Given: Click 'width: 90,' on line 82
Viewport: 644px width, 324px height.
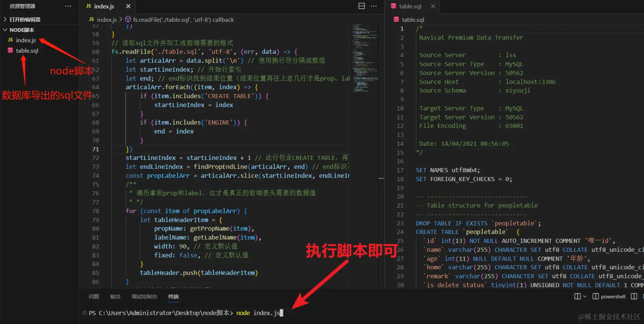Looking at the screenshot, I should [x=172, y=246].
